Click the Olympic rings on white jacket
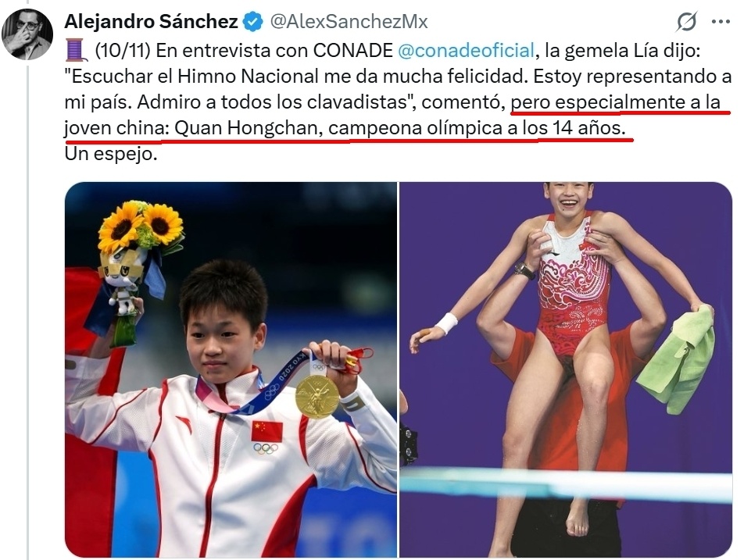 265,448
